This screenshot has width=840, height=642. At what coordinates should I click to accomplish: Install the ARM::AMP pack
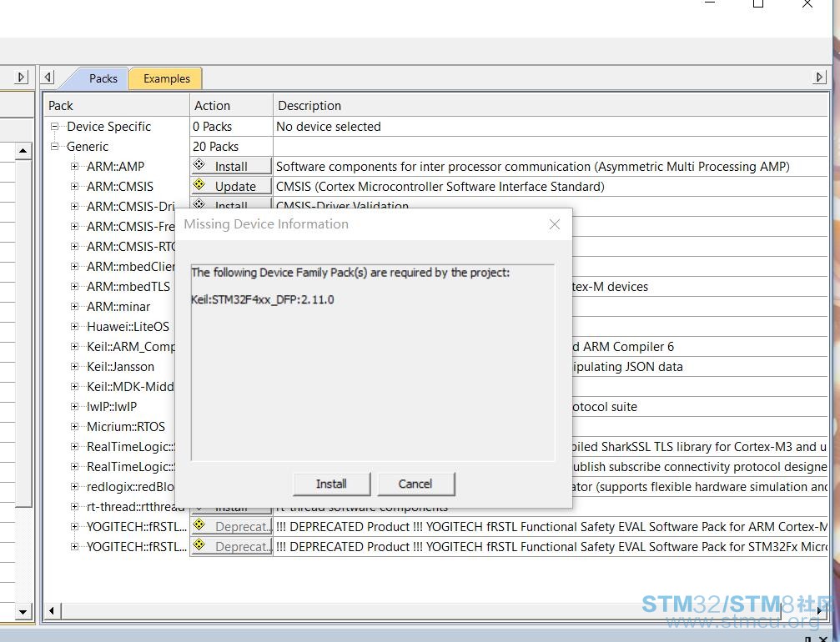[231, 167]
